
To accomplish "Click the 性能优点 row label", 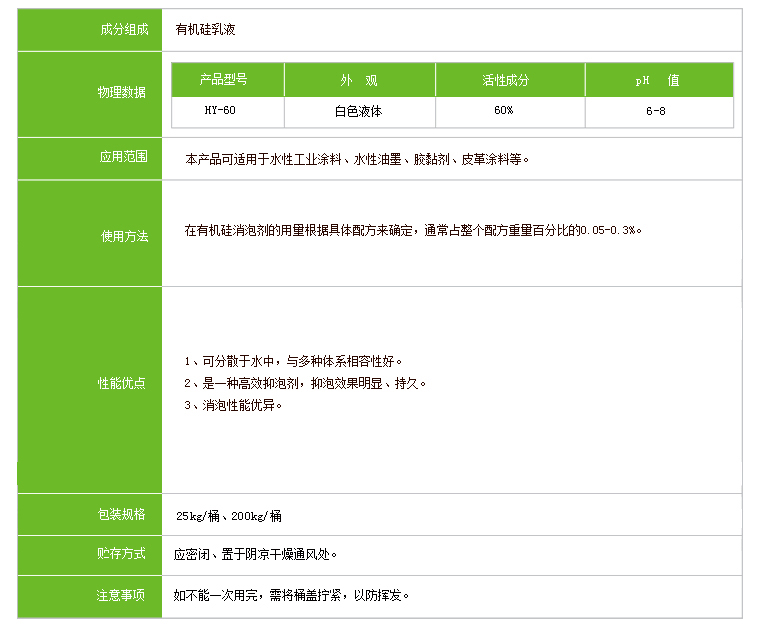I will pos(121,383).
